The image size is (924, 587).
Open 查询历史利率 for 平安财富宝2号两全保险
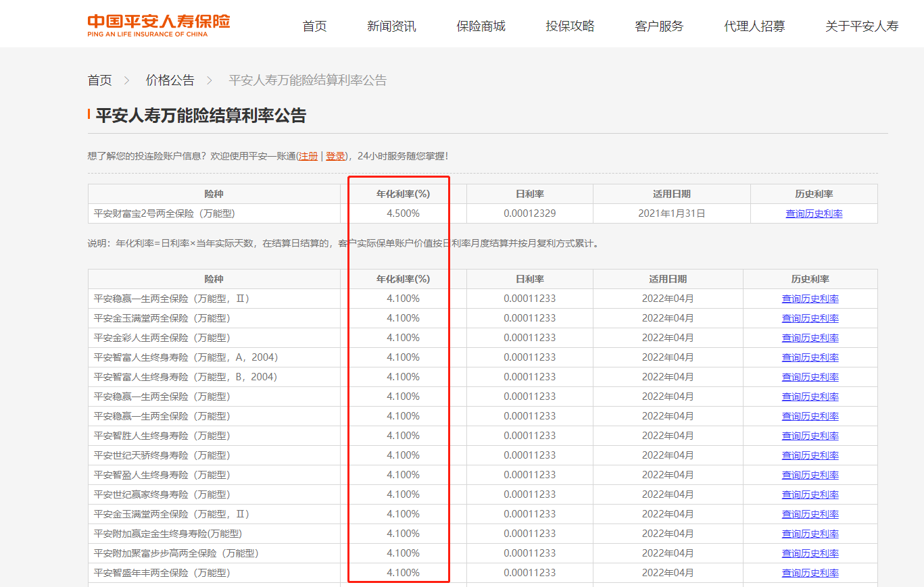point(814,213)
